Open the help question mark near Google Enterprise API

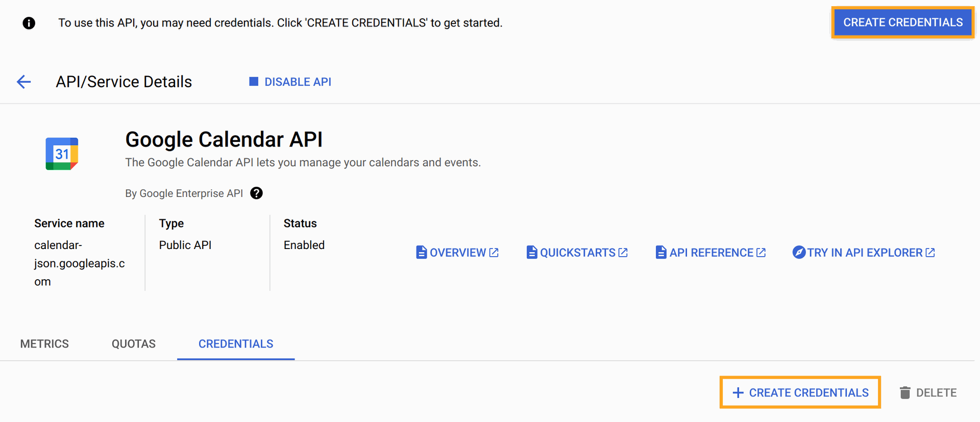[x=256, y=193]
